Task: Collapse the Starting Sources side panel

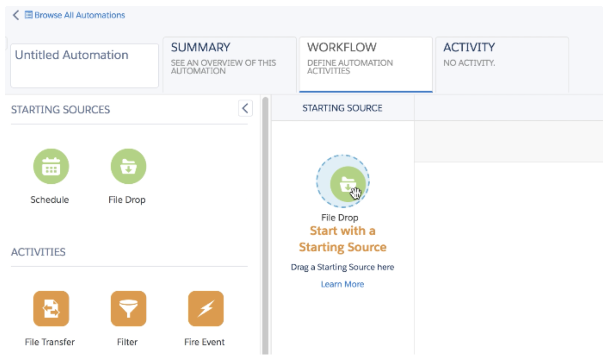Action: pos(245,108)
